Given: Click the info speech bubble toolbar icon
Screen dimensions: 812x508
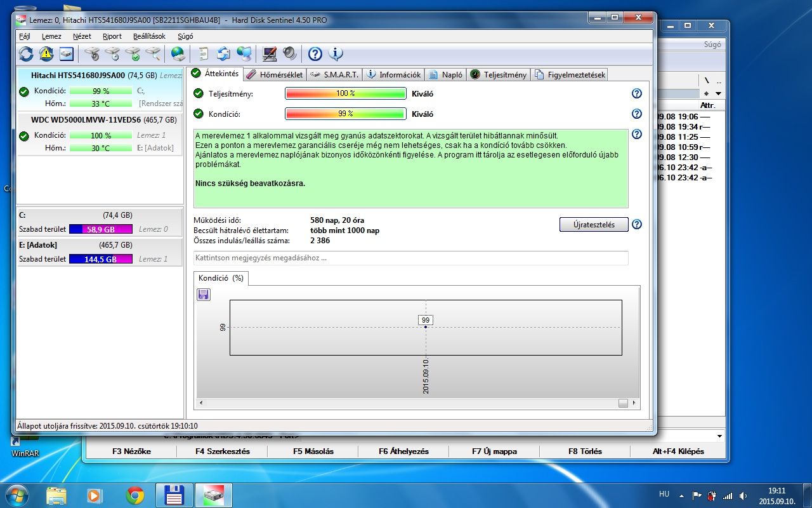Looking at the screenshot, I should 336,54.
